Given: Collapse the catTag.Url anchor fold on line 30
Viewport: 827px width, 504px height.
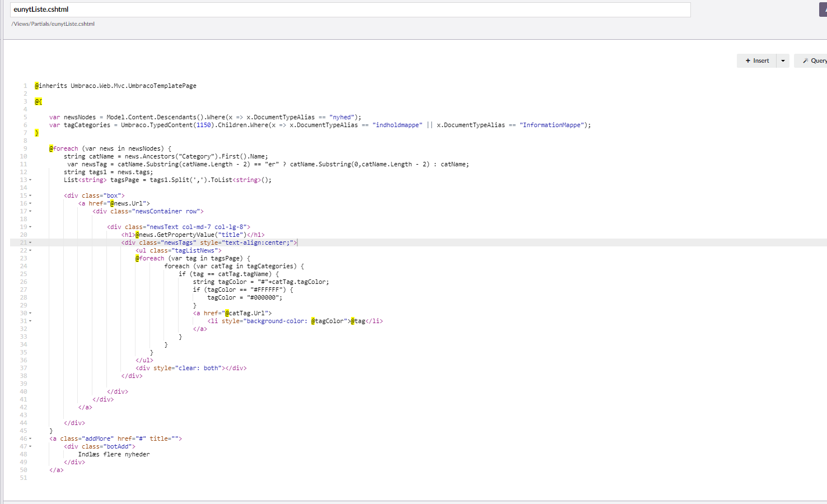Looking at the screenshot, I should (30, 313).
